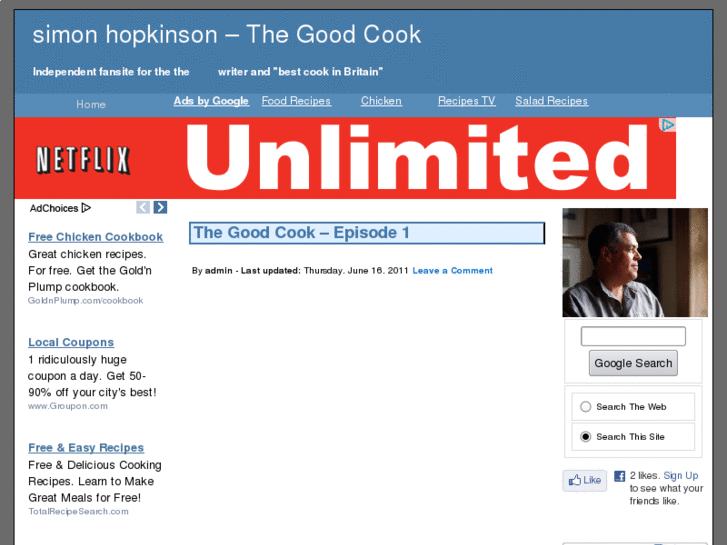Open the Recipes TV nav link
This screenshot has height=545, width=727.
tap(467, 101)
